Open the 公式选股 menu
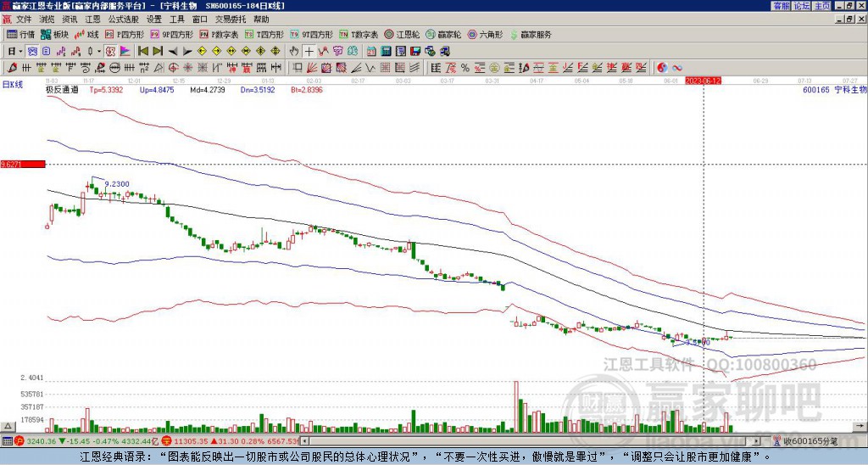868x465 pixels. pyautogui.click(x=124, y=20)
